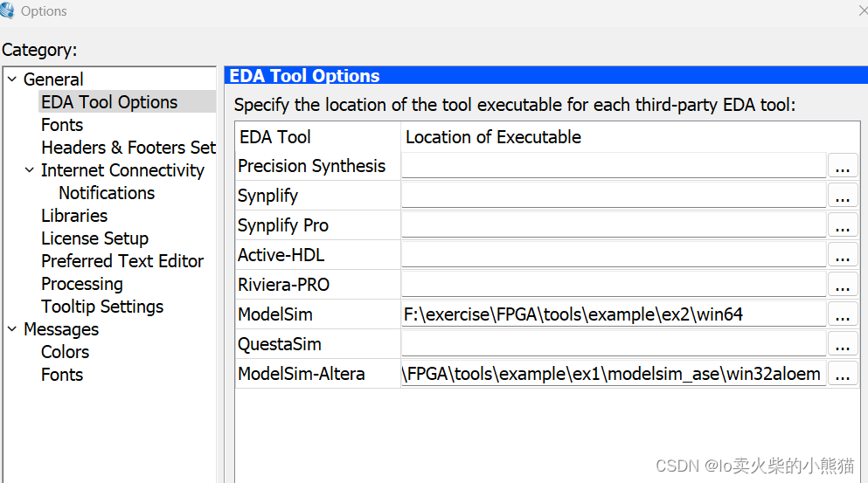Select EDA Tool Options in category tree

(x=109, y=102)
